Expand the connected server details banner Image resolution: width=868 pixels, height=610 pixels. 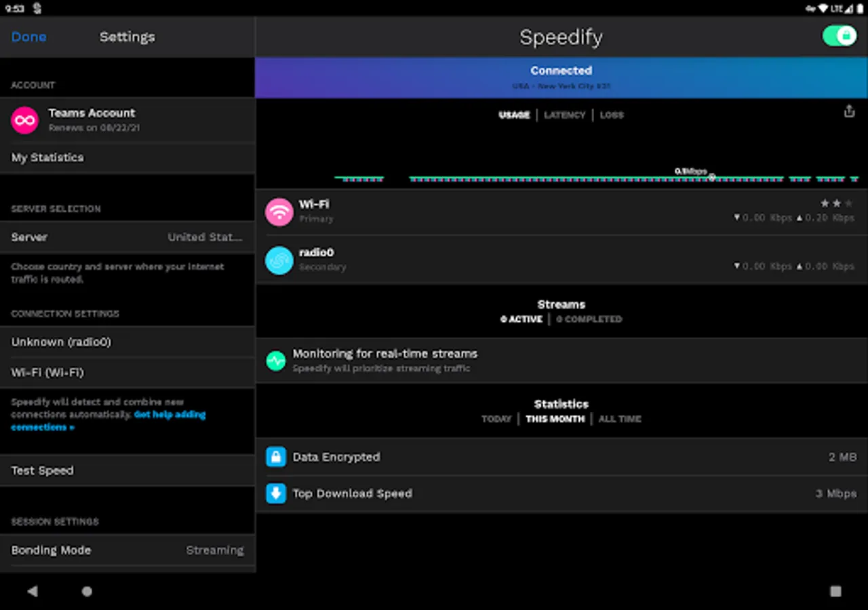(561, 77)
